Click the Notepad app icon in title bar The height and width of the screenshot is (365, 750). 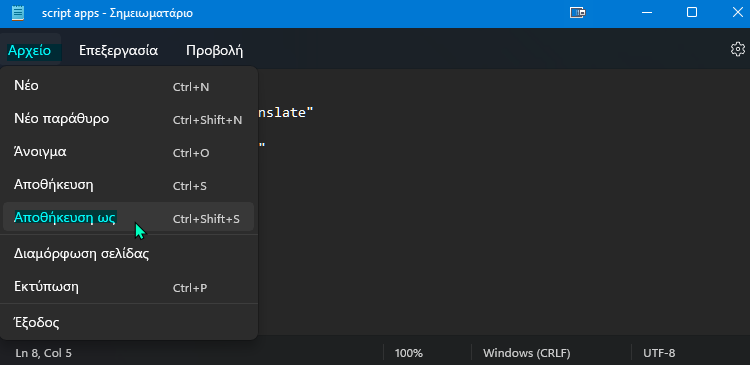coord(18,12)
